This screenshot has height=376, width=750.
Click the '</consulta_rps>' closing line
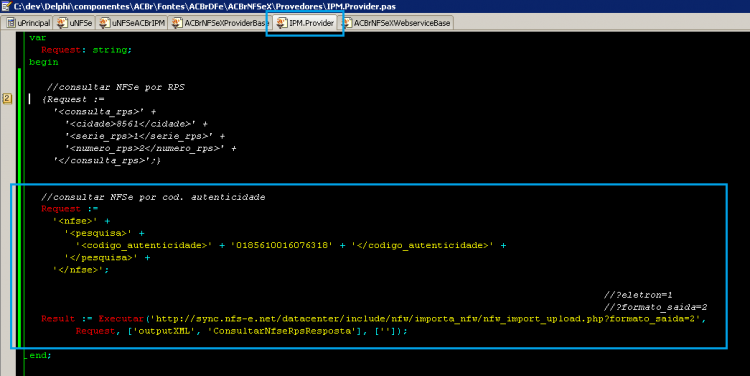point(107,161)
